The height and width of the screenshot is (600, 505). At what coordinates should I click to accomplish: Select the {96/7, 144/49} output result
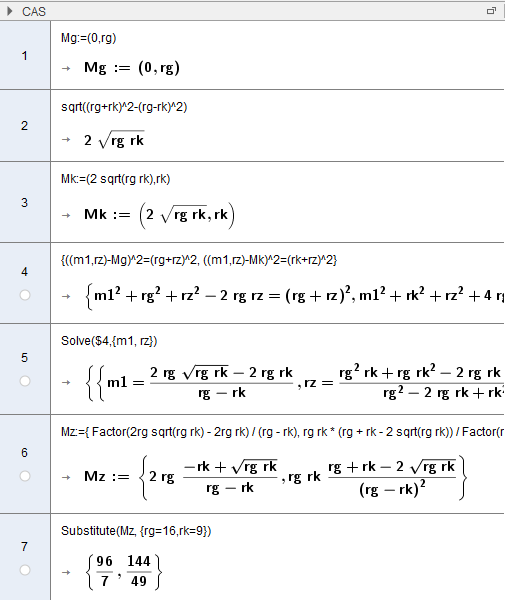124,572
